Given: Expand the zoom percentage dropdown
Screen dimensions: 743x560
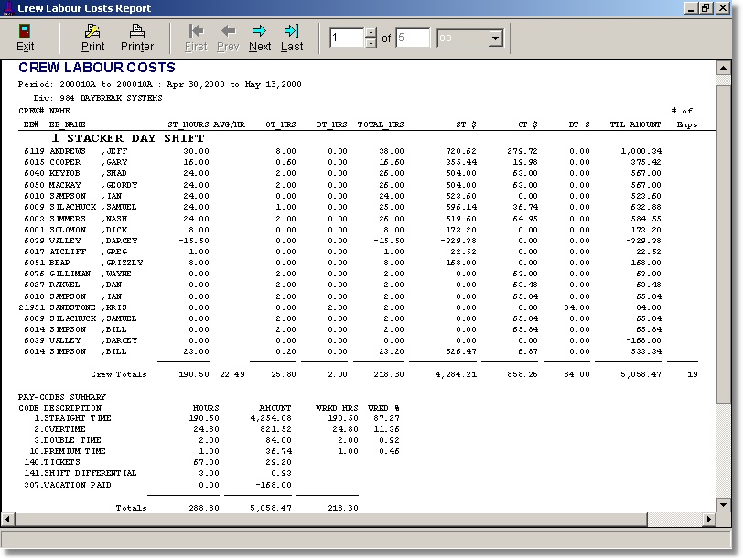Looking at the screenshot, I should pos(496,38).
